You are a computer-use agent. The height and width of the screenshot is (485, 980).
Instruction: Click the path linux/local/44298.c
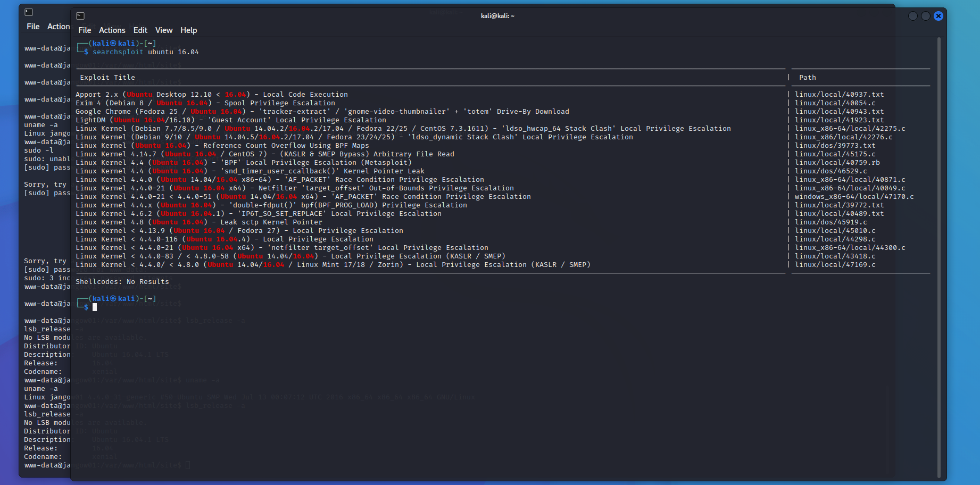click(x=835, y=239)
